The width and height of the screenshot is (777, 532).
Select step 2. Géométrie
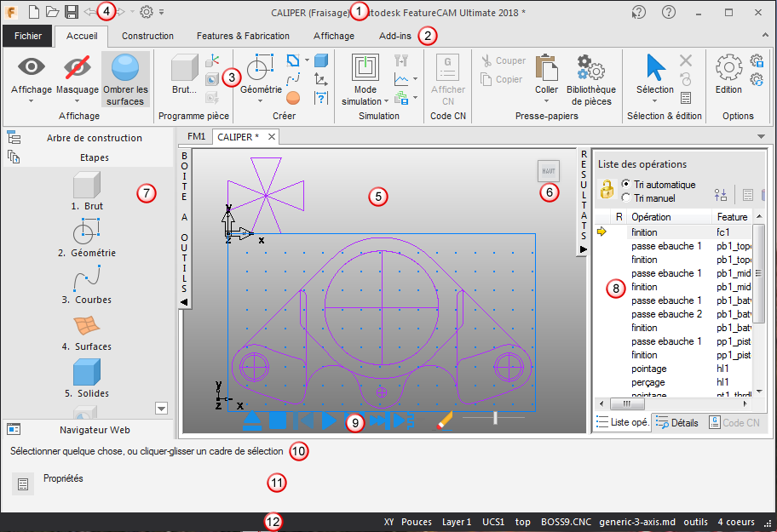coord(87,238)
